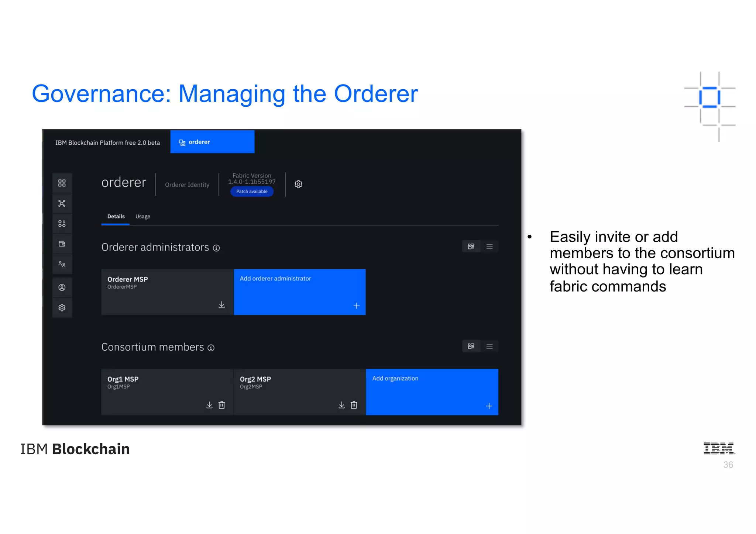Click the orderer page heading
The width and height of the screenshot is (756, 534).
(124, 183)
